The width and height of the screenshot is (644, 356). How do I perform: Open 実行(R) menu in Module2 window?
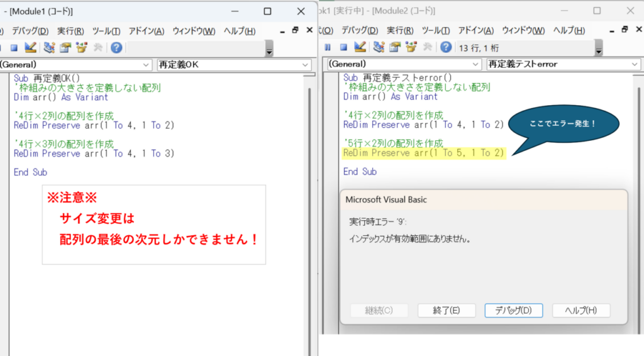tap(400, 30)
